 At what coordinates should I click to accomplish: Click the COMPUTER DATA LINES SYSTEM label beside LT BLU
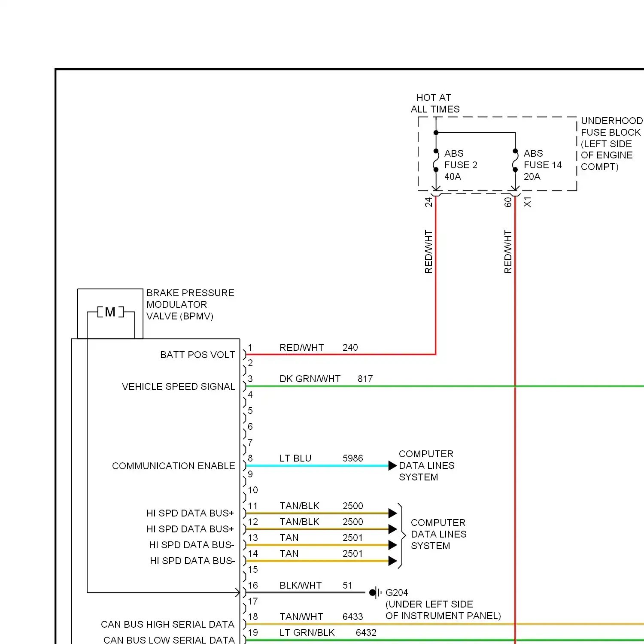pyautogui.click(x=426, y=465)
